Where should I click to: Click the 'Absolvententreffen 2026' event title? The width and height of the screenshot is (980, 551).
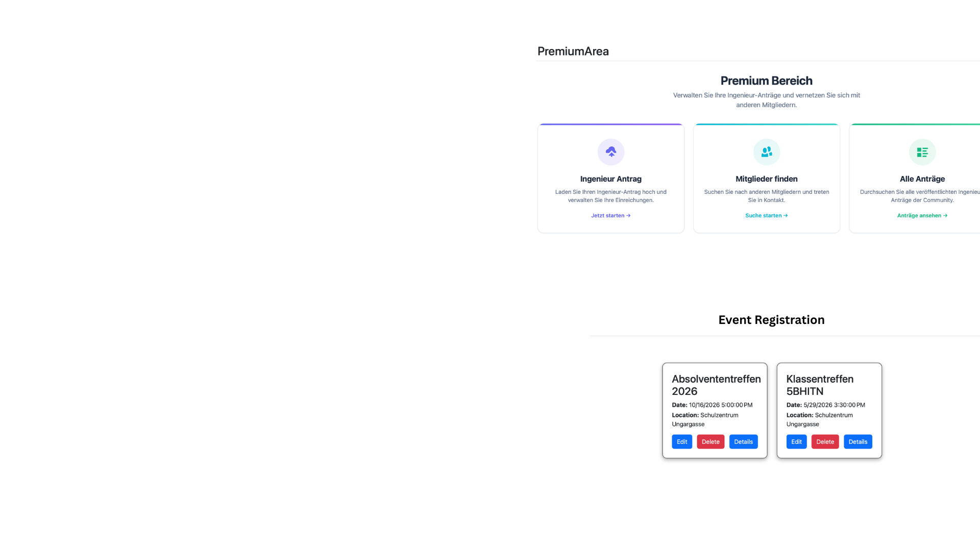click(x=716, y=385)
